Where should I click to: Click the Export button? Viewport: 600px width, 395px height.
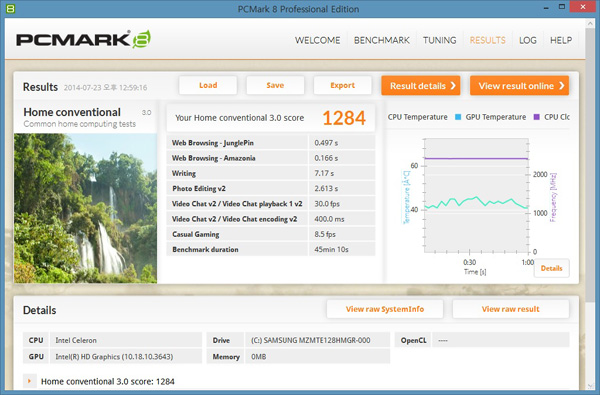(342, 85)
